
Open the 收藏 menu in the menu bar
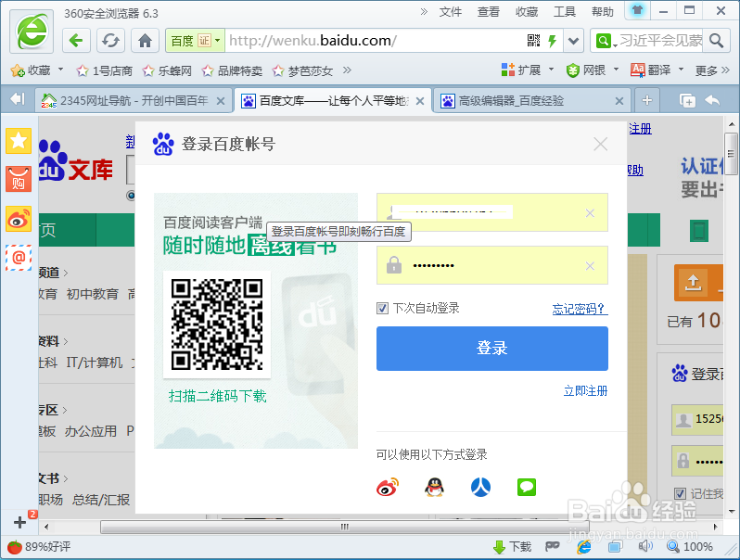526,12
